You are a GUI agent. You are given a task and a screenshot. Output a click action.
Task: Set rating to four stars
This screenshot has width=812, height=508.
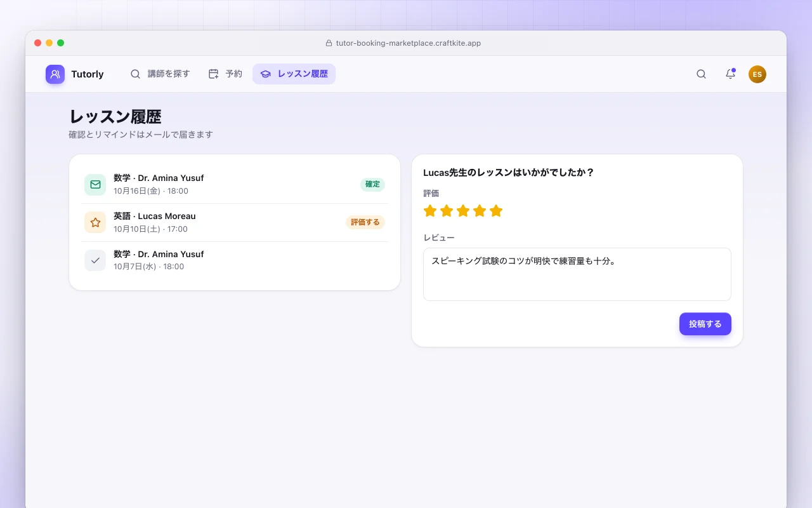pyautogui.click(x=480, y=211)
